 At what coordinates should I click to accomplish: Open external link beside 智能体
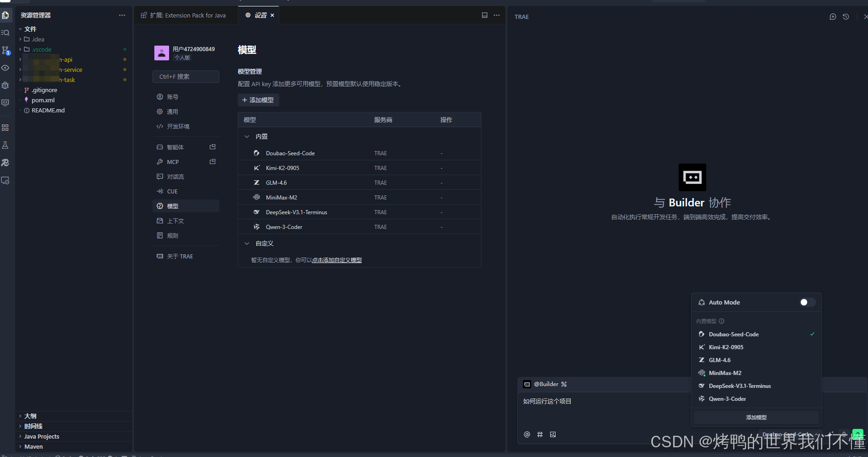212,147
